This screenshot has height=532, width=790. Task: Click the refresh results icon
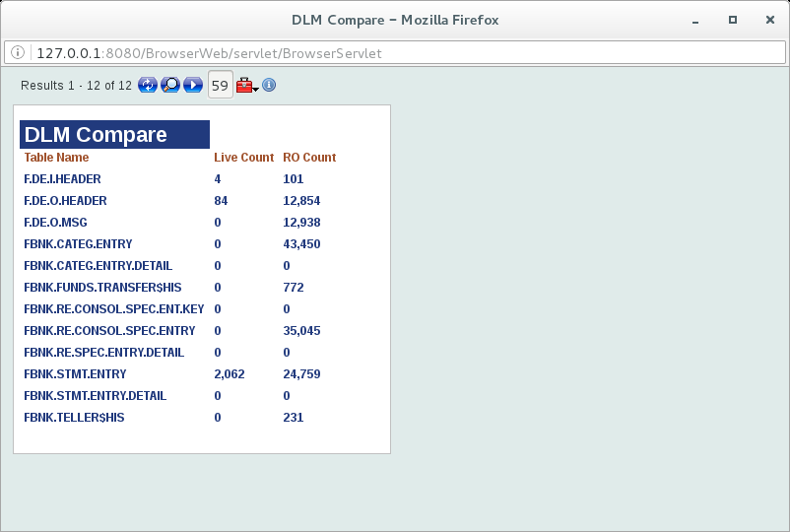tap(148, 86)
